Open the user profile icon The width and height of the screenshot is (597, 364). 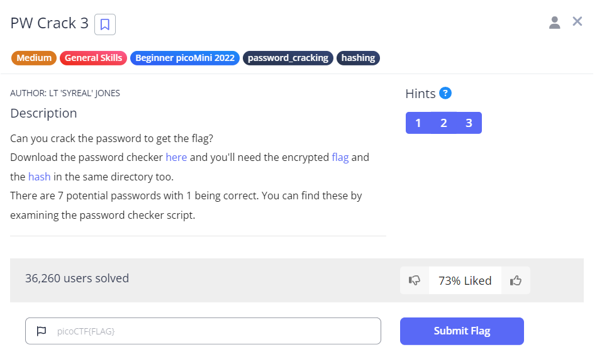554,23
